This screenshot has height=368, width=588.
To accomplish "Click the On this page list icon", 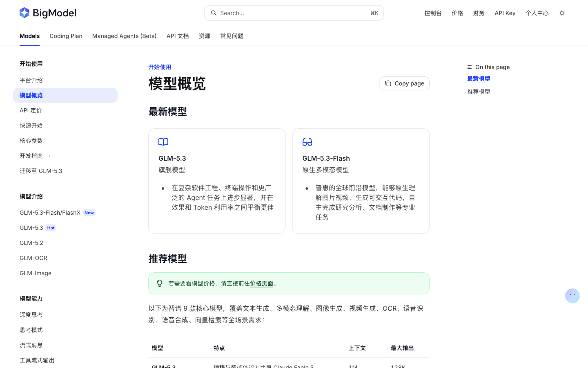I will point(470,67).
